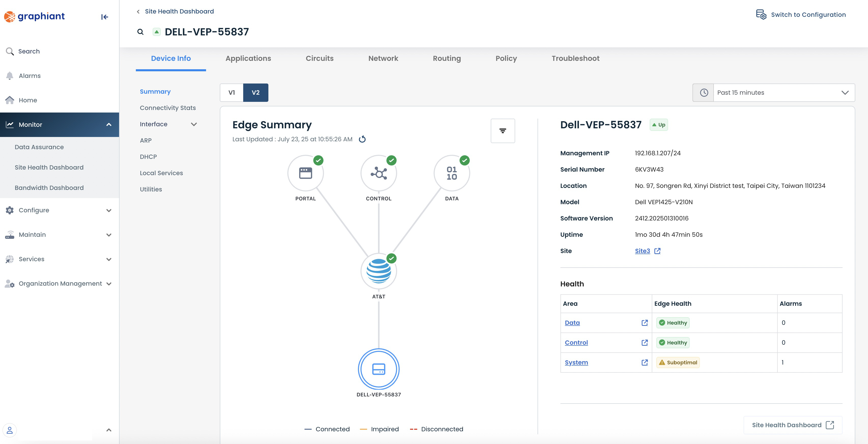868x444 pixels.
Task: Select the CONTROL node icon
Action: 379,173
